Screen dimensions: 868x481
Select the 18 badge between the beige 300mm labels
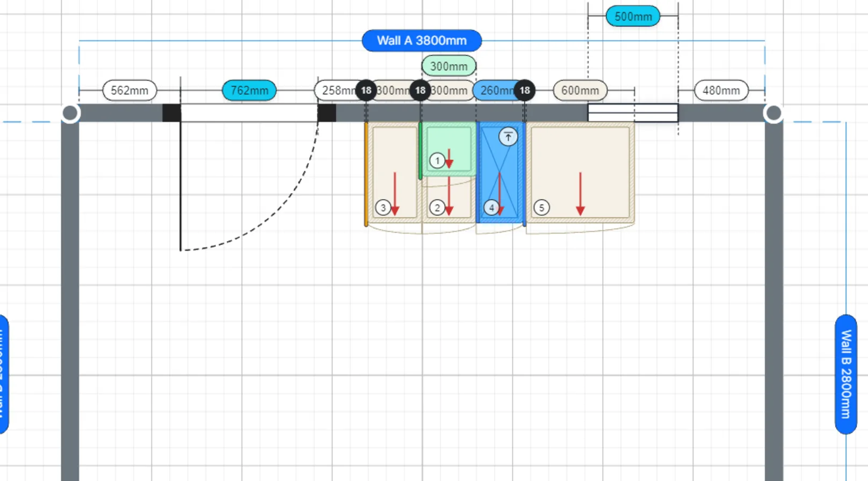pos(421,90)
